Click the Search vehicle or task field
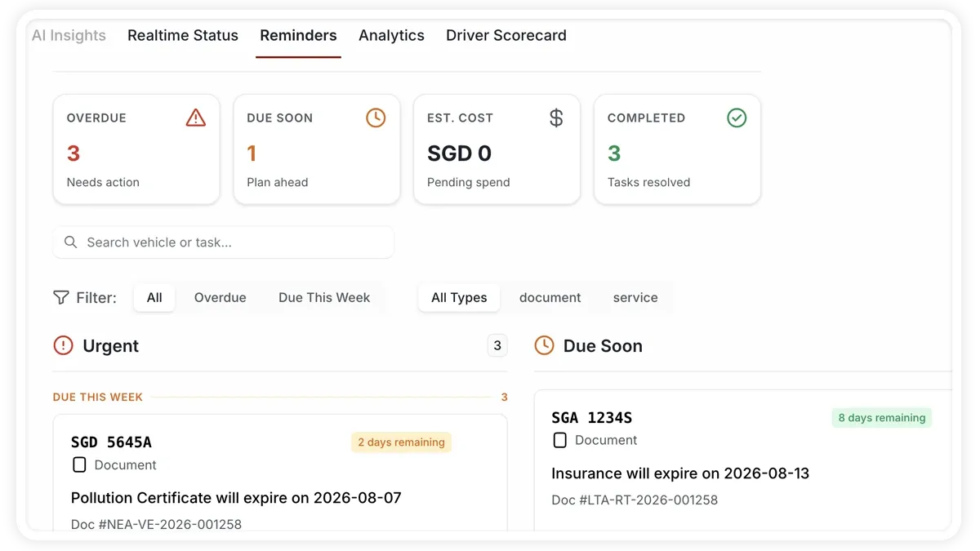 [x=224, y=242]
